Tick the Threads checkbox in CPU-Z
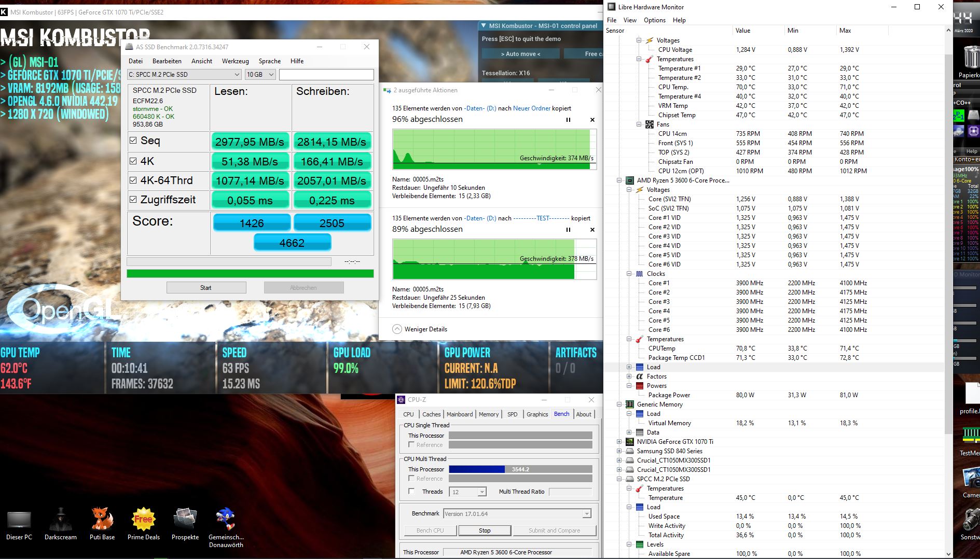The width and height of the screenshot is (980, 559). pyautogui.click(x=411, y=492)
